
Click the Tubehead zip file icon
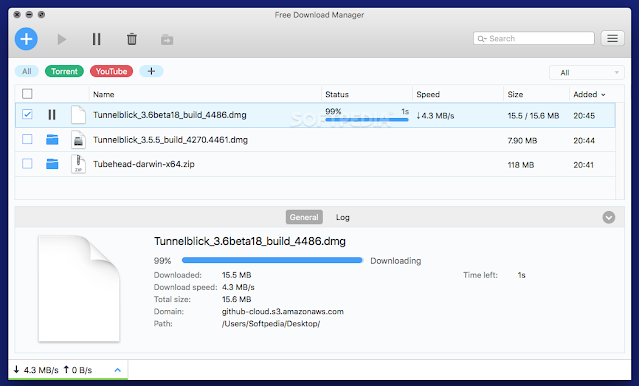(78, 164)
